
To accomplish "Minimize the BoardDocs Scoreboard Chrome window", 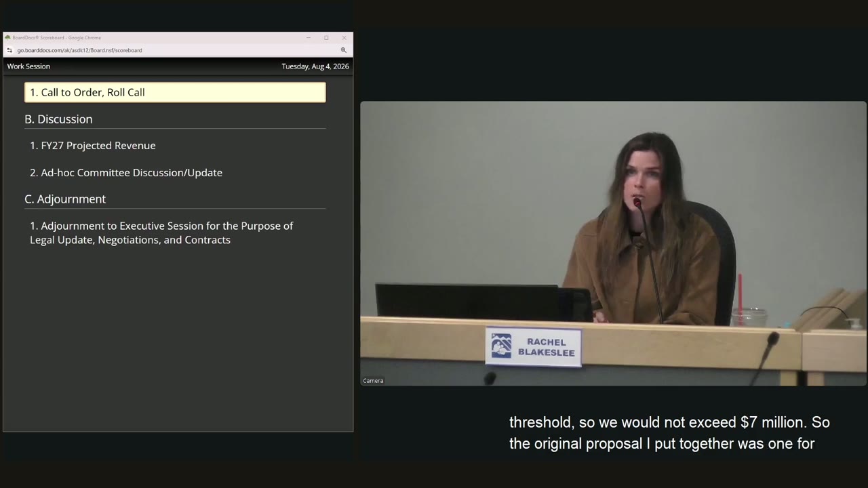I will coord(309,38).
